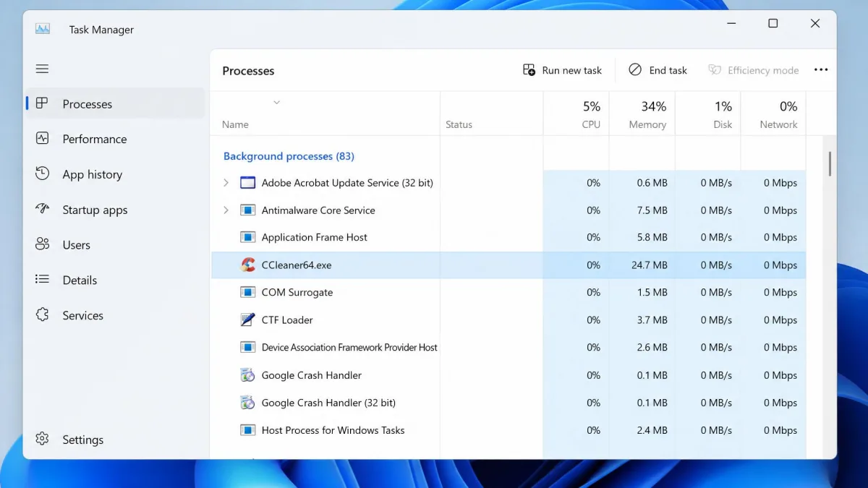Click the Run new task button label
The width and height of the screenshot is (868, 488).
(572, 70)
